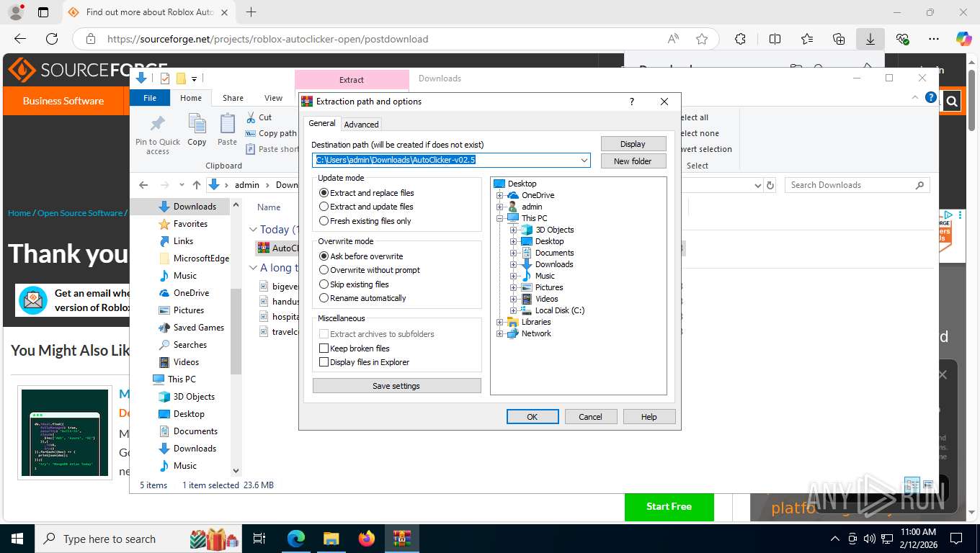Click the SourceForge search magnifier icon

click(x=952, y=102)
